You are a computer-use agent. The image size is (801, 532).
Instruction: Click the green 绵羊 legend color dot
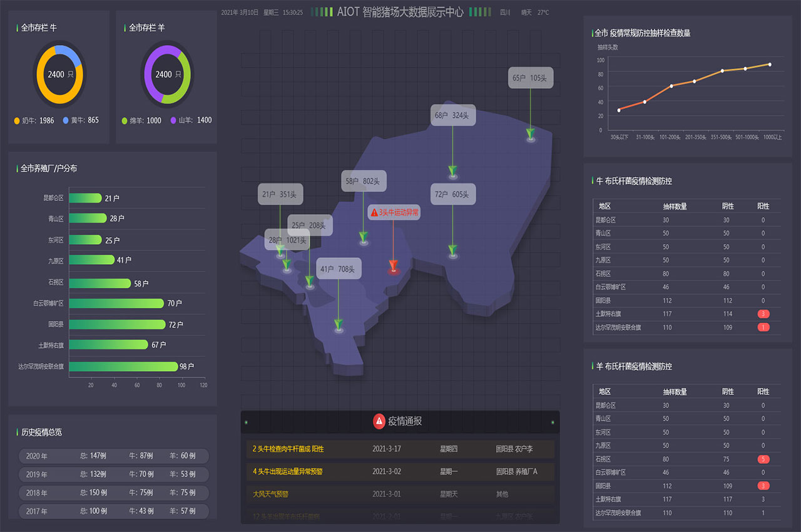pyautogui.click(x=125, y=120)
